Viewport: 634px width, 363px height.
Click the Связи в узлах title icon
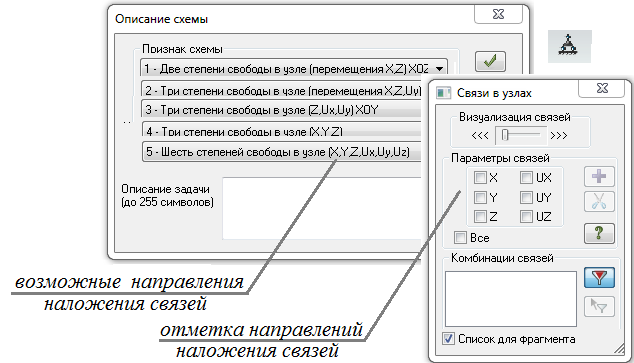point(444,93)
